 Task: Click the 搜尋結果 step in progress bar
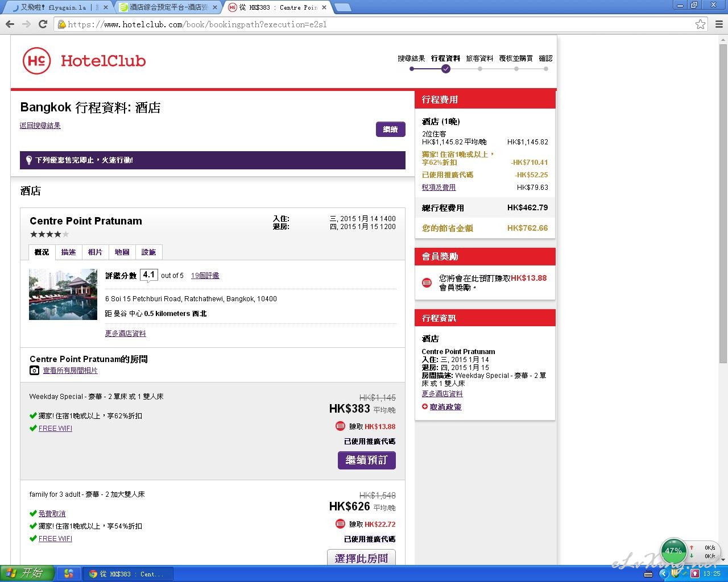coord(411,59)
